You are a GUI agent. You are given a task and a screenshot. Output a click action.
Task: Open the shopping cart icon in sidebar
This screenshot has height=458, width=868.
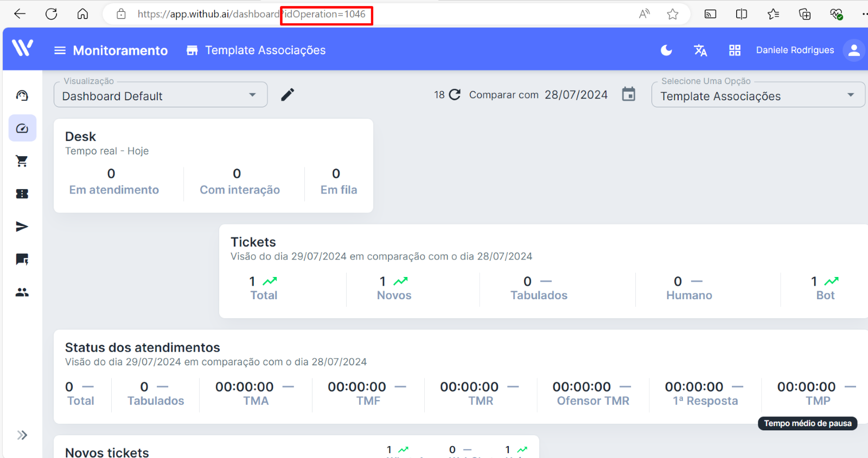pyautogui.click(x=22, y=161)
